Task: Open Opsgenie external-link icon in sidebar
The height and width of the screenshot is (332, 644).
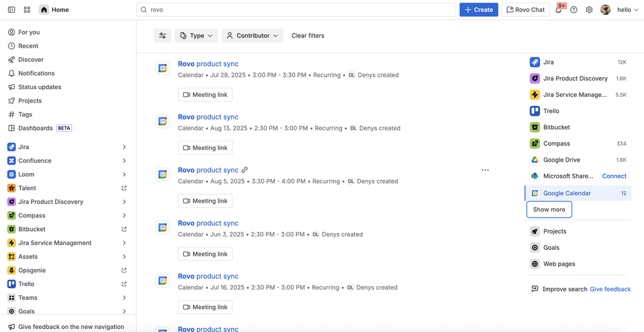Action: pos(124,271)
